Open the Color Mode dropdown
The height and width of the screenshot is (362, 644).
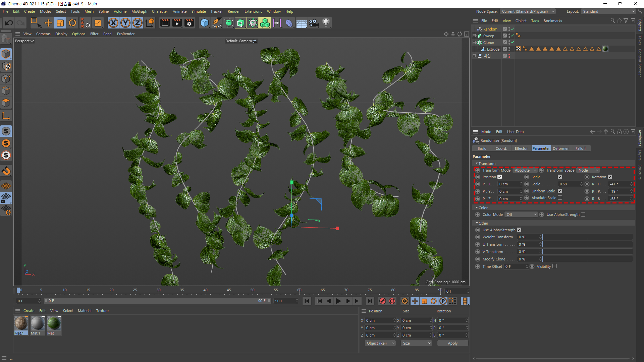(522, 215)
